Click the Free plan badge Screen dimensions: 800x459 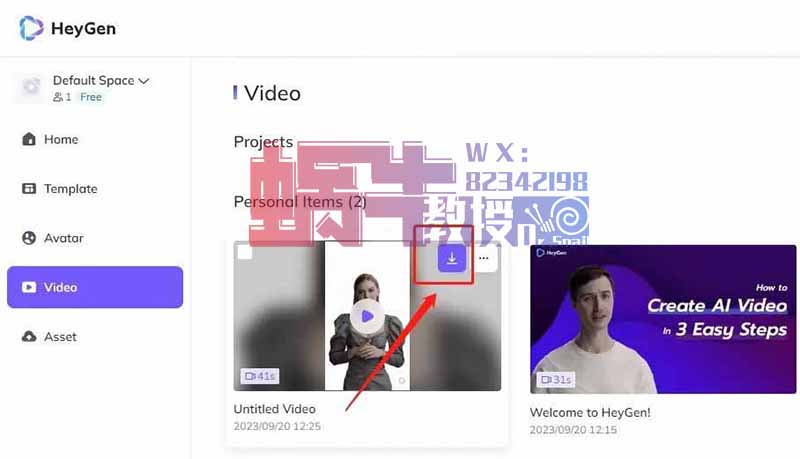(91, 97)
